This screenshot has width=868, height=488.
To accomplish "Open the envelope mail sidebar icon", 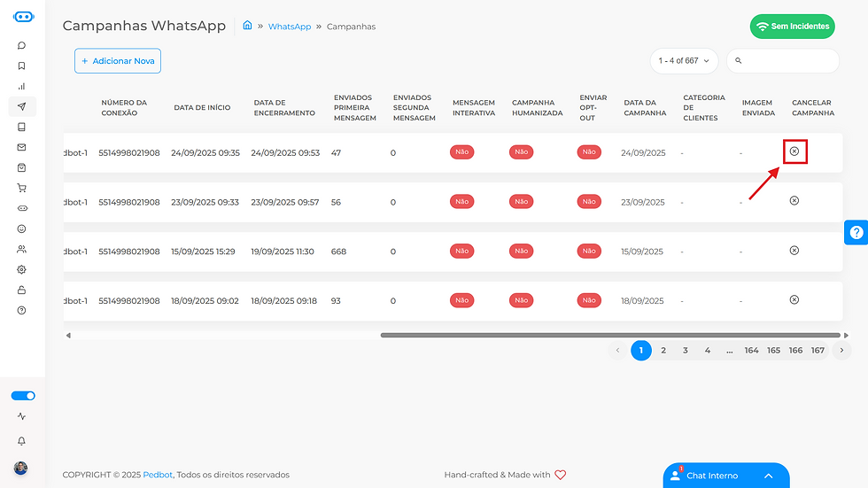I will pyautogui.click(x=21, y=147).
